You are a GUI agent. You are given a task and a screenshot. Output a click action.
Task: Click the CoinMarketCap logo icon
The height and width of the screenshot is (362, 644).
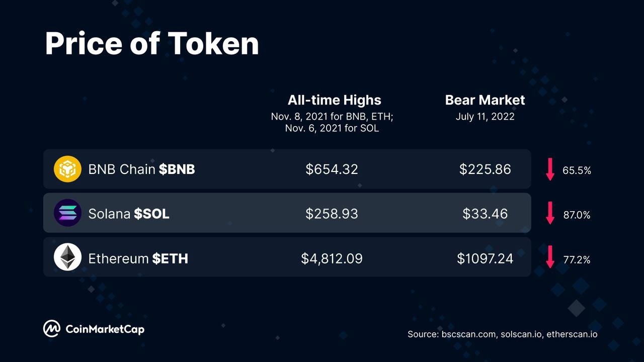pos(51,329)
